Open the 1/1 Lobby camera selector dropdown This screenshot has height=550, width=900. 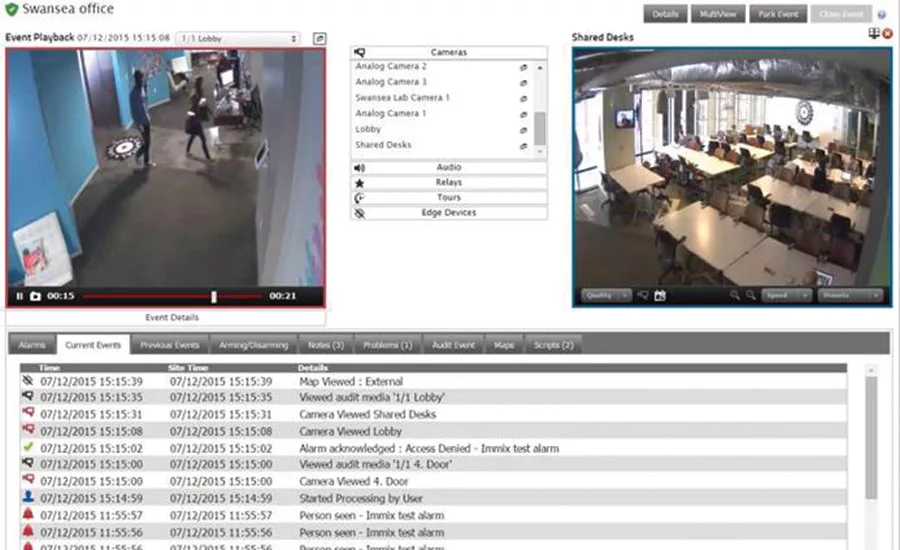coord(238,38)
